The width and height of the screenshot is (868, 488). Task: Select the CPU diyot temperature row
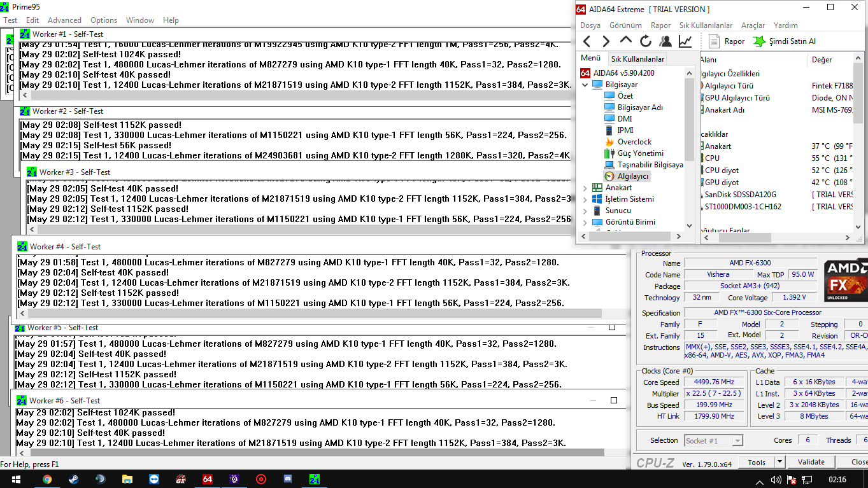[x=776, y=170]
